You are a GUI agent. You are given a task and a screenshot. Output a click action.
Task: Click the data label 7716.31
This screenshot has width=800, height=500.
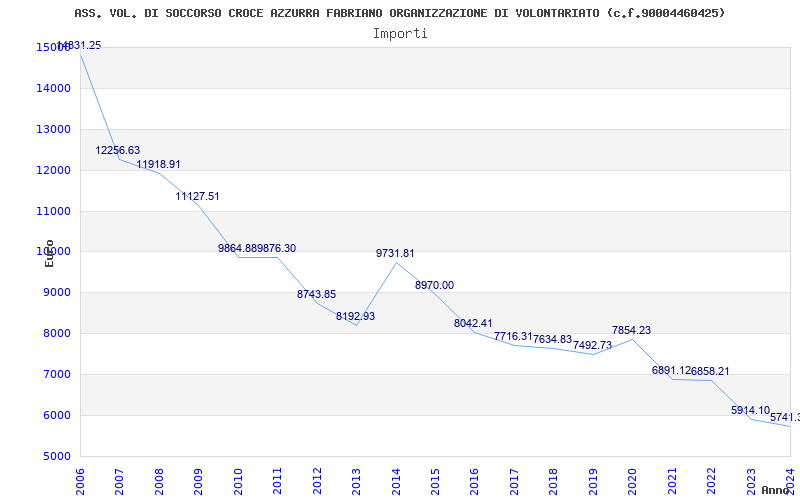point(513,336)
